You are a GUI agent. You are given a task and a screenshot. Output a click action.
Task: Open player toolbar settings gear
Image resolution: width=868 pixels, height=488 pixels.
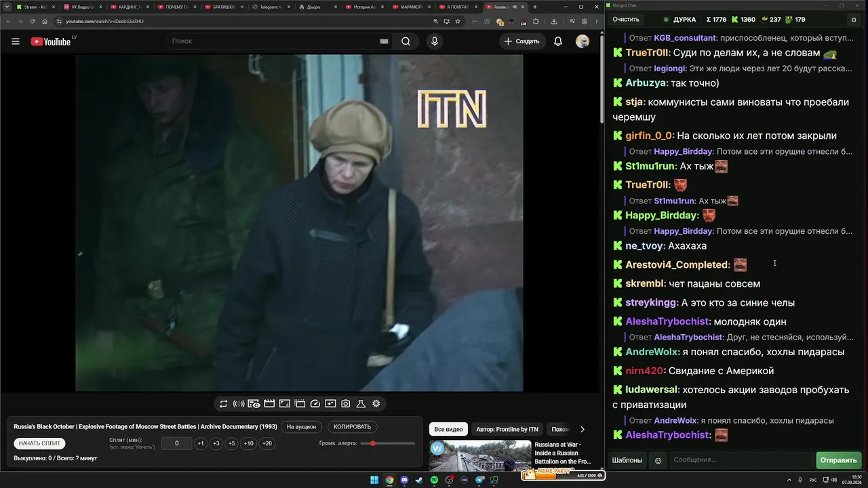click(376, 404)
